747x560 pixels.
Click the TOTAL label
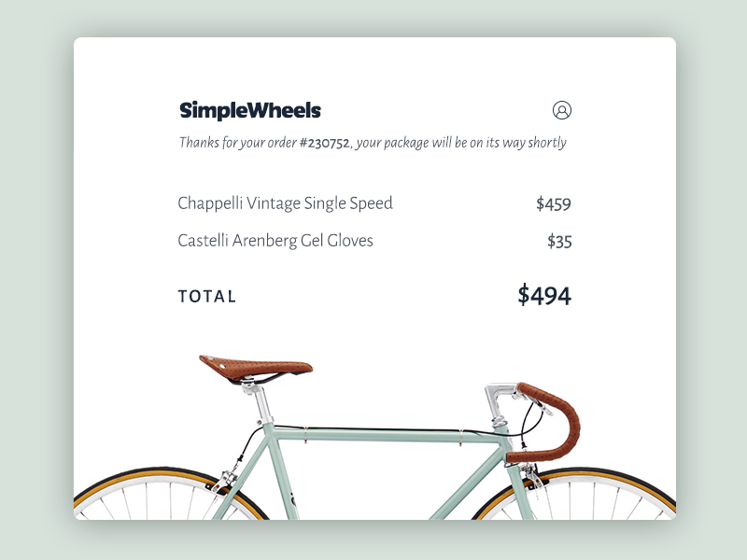tap(207, 297)
